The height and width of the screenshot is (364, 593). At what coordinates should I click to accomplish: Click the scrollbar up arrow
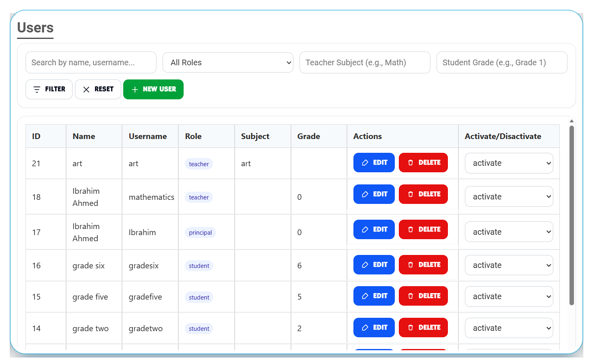coord(572,121)
